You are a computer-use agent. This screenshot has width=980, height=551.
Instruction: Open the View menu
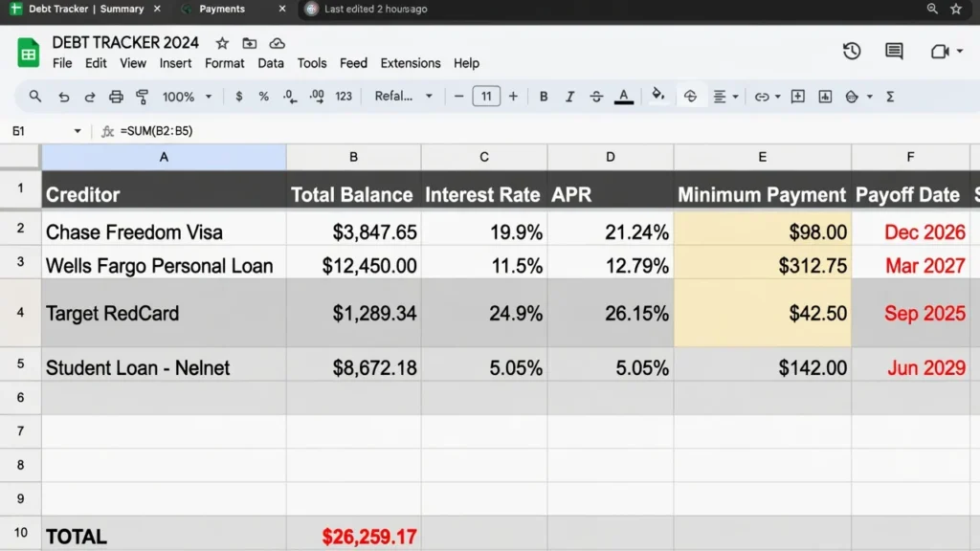tap(132, 63)
